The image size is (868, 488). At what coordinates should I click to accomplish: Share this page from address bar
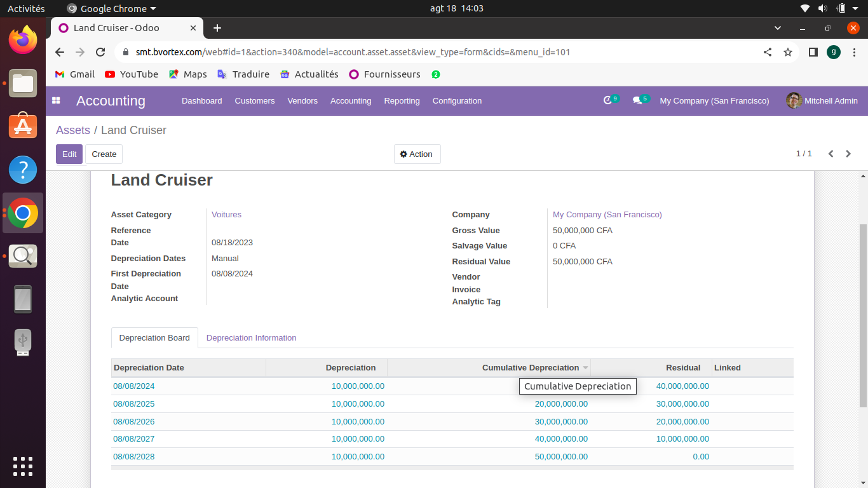768,52
